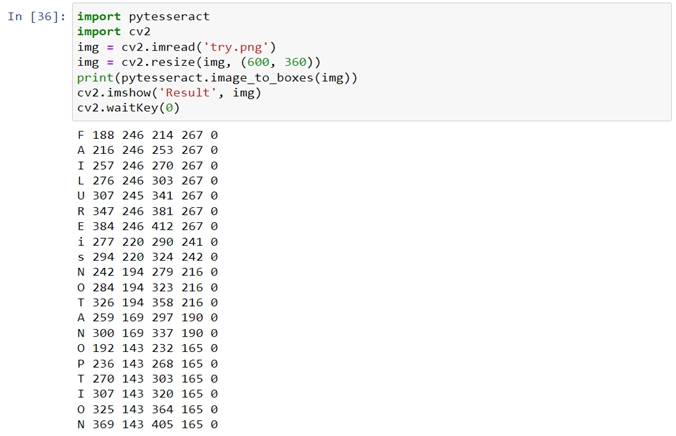Click the 'import pytesseract' code line

(x=143, y=16)
